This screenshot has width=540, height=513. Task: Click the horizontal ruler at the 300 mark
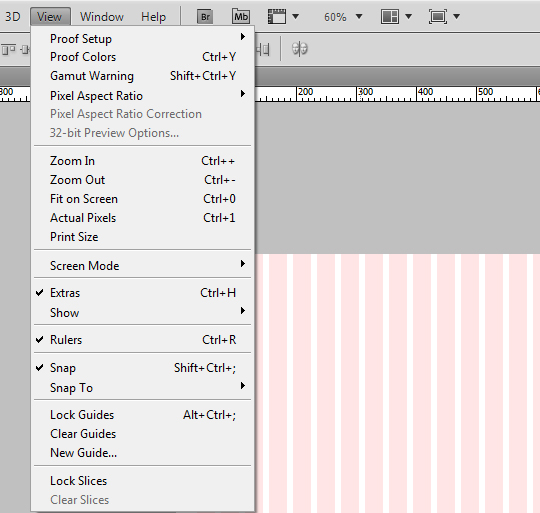(x=357, y=94)
